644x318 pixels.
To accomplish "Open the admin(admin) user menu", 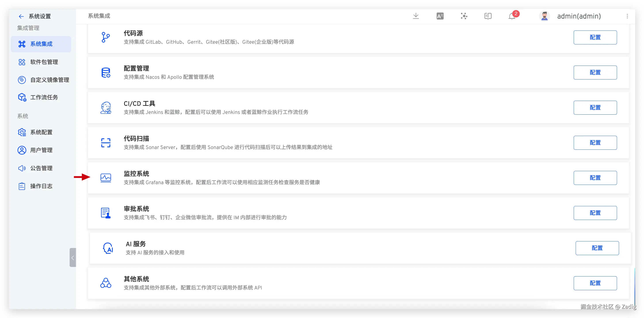I will coord(579,16).
